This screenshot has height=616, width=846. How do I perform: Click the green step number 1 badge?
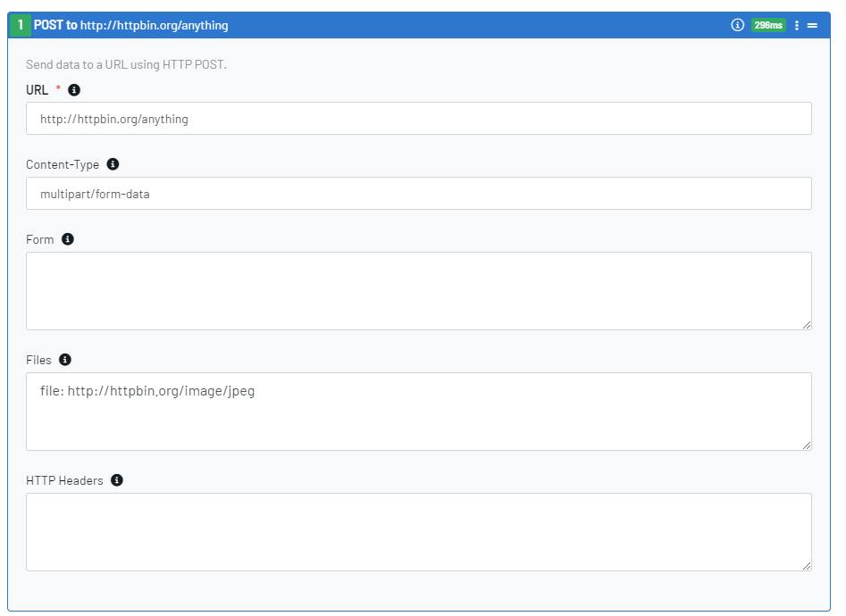point(21,25)
